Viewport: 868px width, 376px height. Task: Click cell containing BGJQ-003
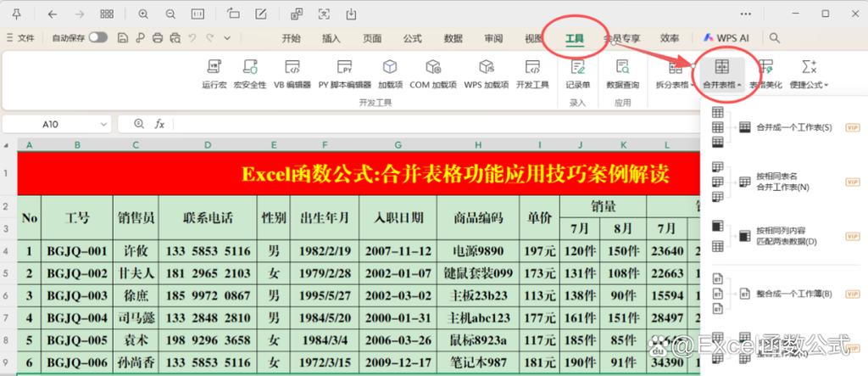77,296
